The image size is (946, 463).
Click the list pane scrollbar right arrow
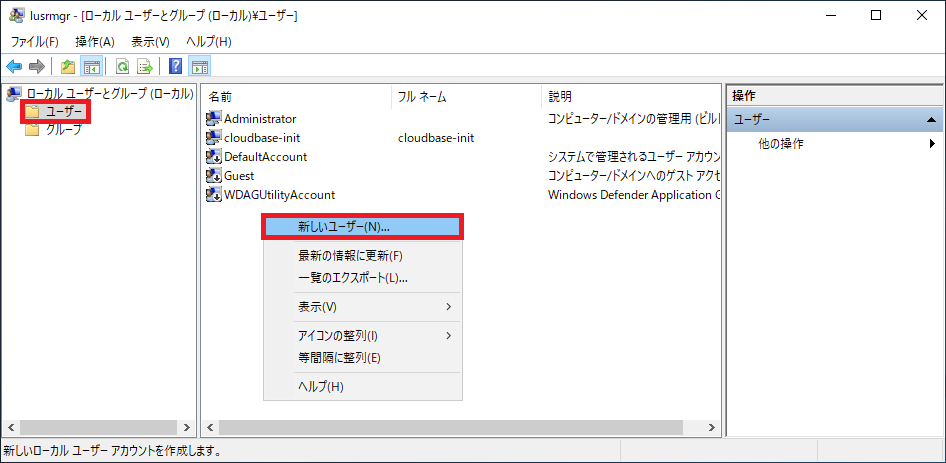pos(712,427)
